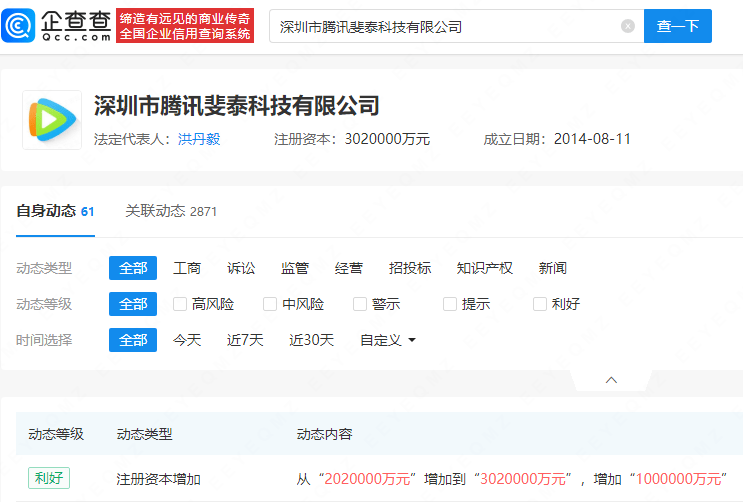Click the company title 深圳市腾讯斐泰科技有限公司

tap(236, 105)
